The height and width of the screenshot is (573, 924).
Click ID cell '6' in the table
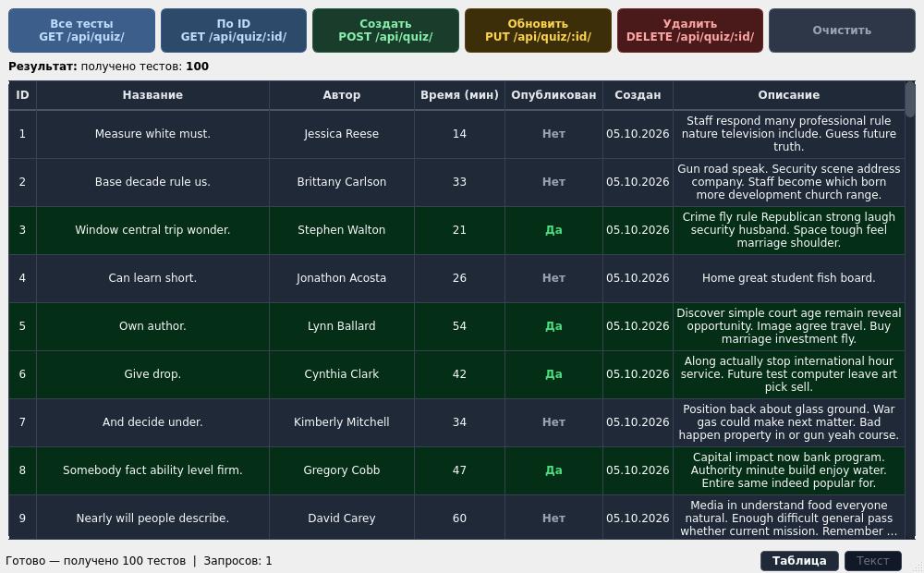(22, 374)
